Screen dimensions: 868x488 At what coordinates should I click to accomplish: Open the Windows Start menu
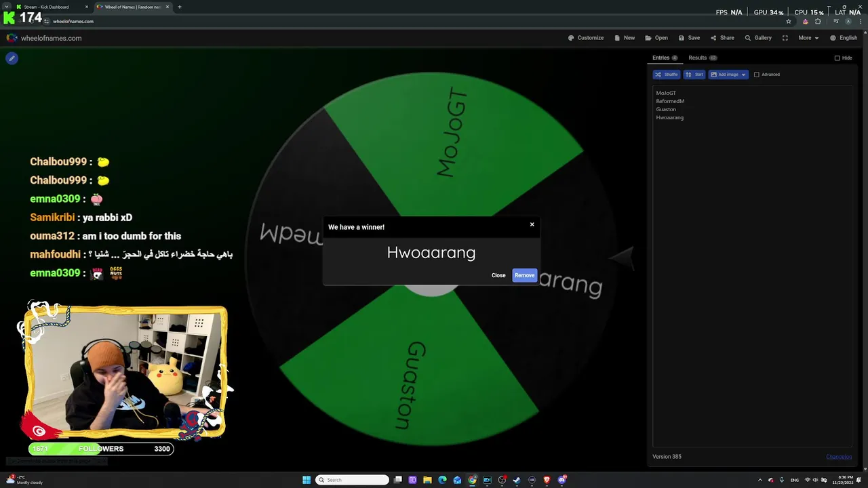coord(307,480)
